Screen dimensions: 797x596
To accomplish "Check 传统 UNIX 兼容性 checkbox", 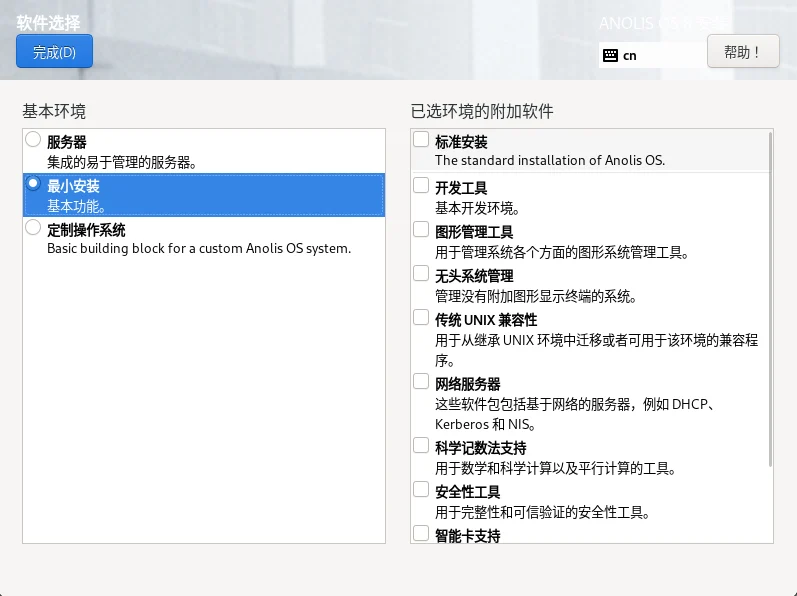I will pos(421,318).
